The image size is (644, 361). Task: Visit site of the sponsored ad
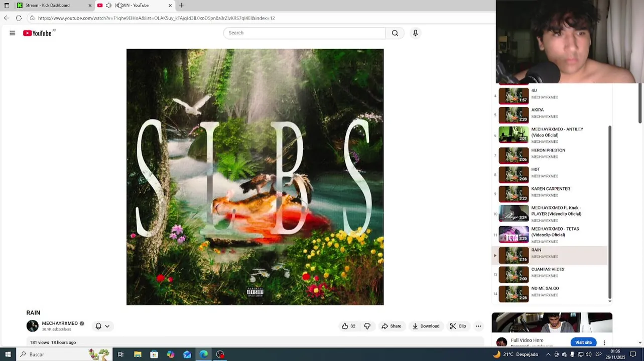tap(583, 342)
